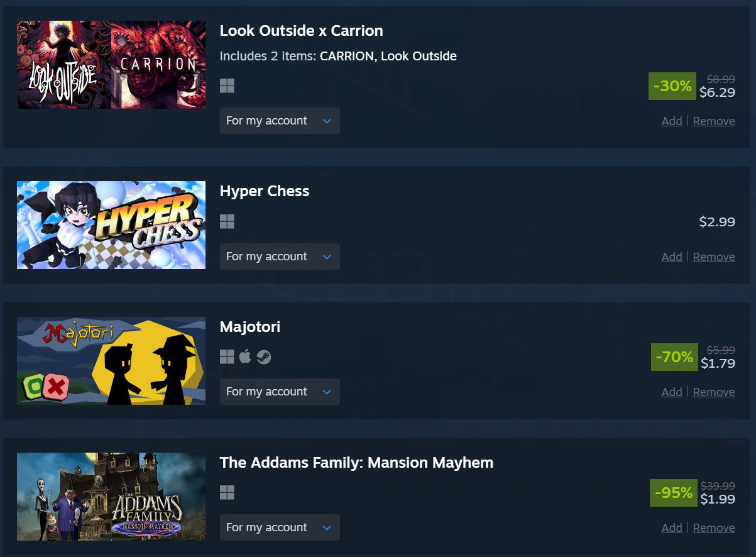Click the Addams Family Mansion Mayhem thumbnail
The height and width of the screenshot is (557, 756).
pos(111,497)
